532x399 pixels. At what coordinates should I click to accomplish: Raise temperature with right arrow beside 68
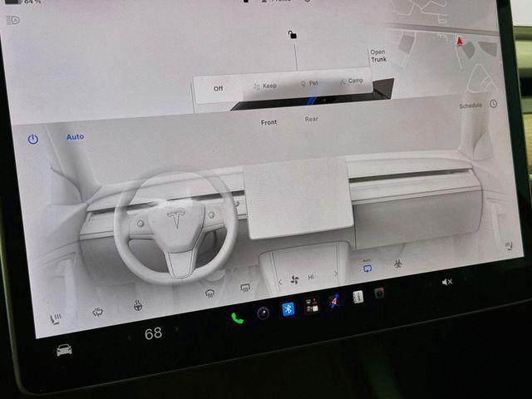click(x=176, y=329)
